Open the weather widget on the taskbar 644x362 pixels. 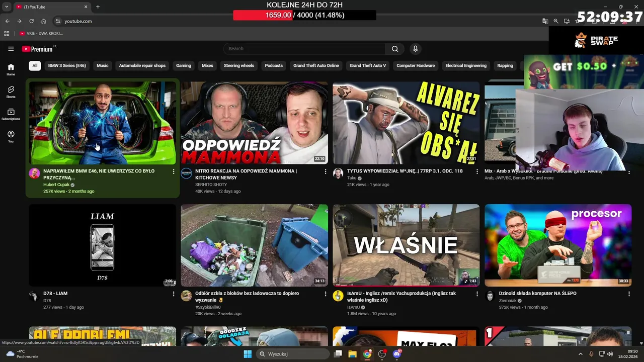[x=21, y=354]
